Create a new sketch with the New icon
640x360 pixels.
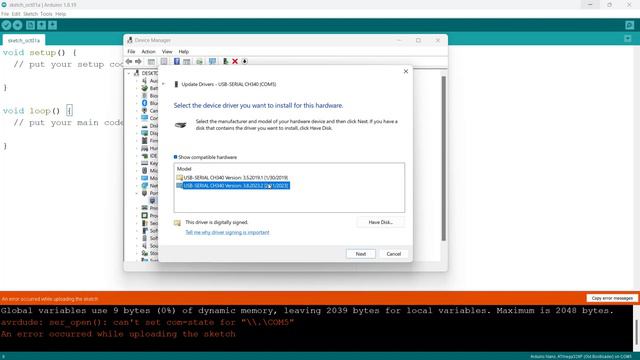[30, 25]
